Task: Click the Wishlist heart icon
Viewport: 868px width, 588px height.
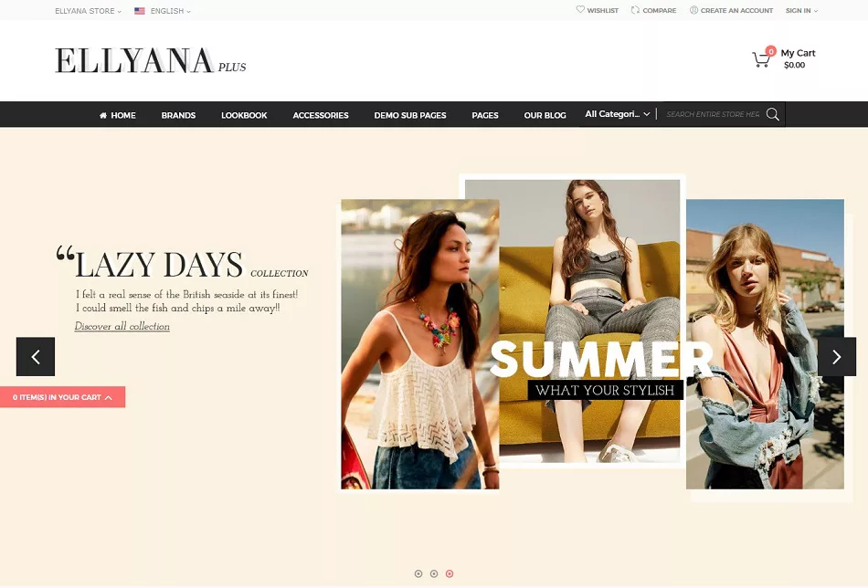Action: click(580, 9)
